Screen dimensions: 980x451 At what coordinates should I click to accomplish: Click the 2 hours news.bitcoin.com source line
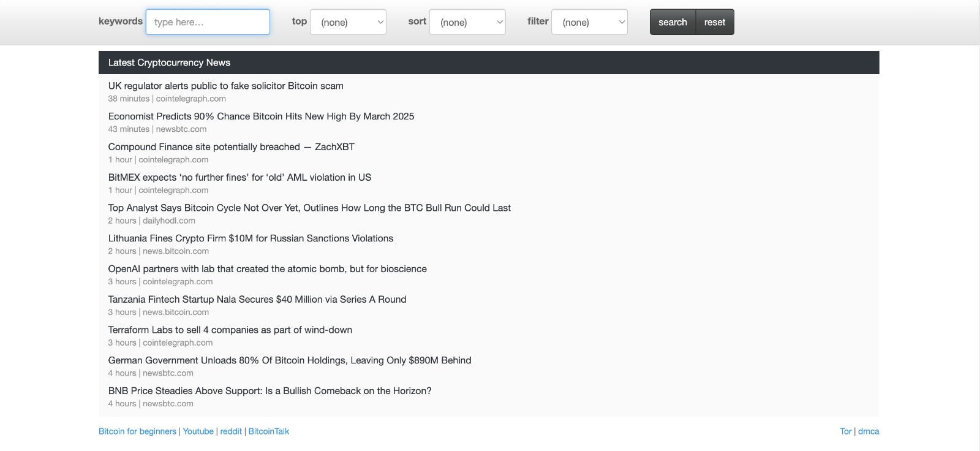click(159, 251)
